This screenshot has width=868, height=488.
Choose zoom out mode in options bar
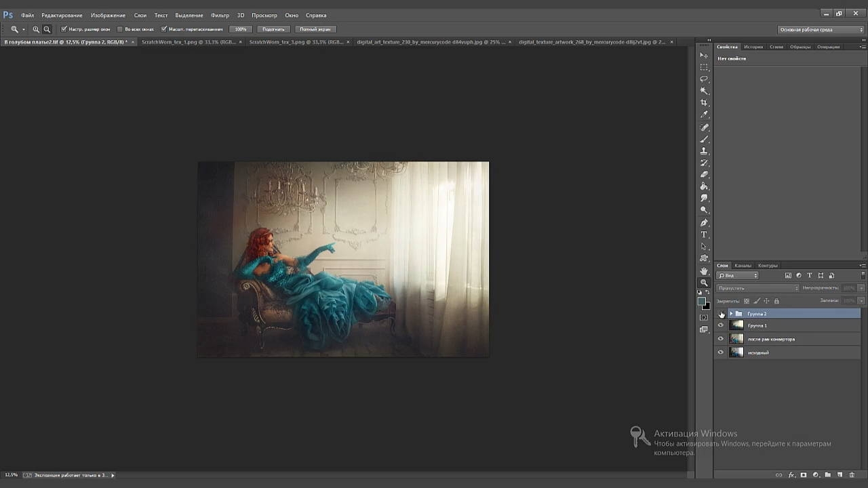coord(47,29)
